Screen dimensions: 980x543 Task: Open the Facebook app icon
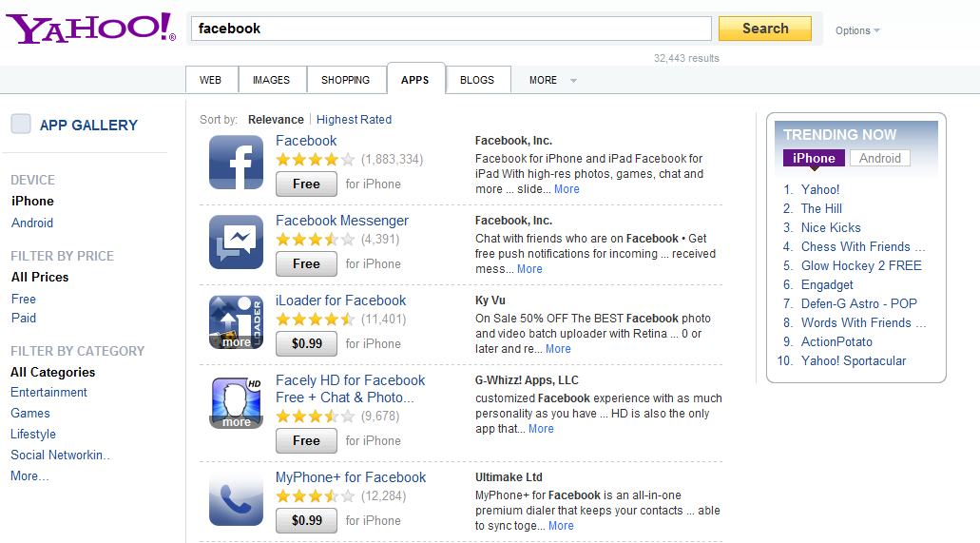click(x=237, y=162)
